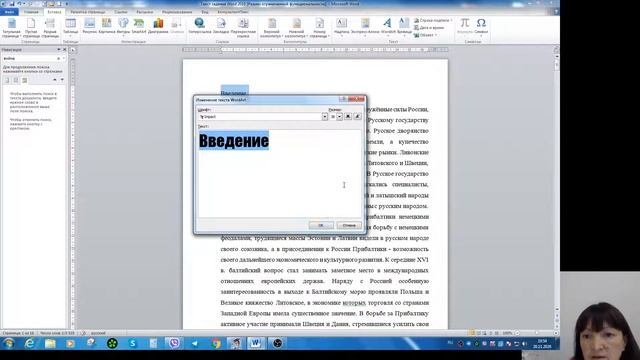Insert a hyperlink (Гиперссылка)
This screenshot has width=640, height=360.
pyautogui.click(x=200, y=26)
